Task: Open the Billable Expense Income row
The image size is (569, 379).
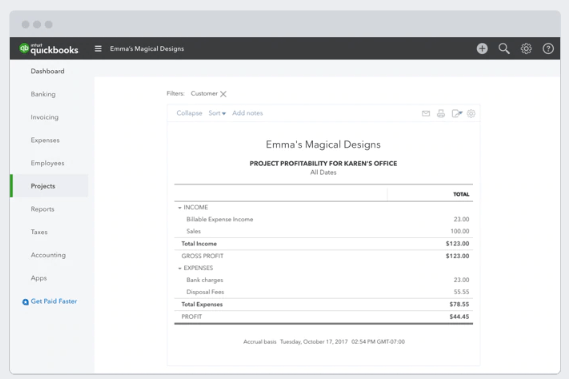Action: pyautogui.click(x=323, y=219)
